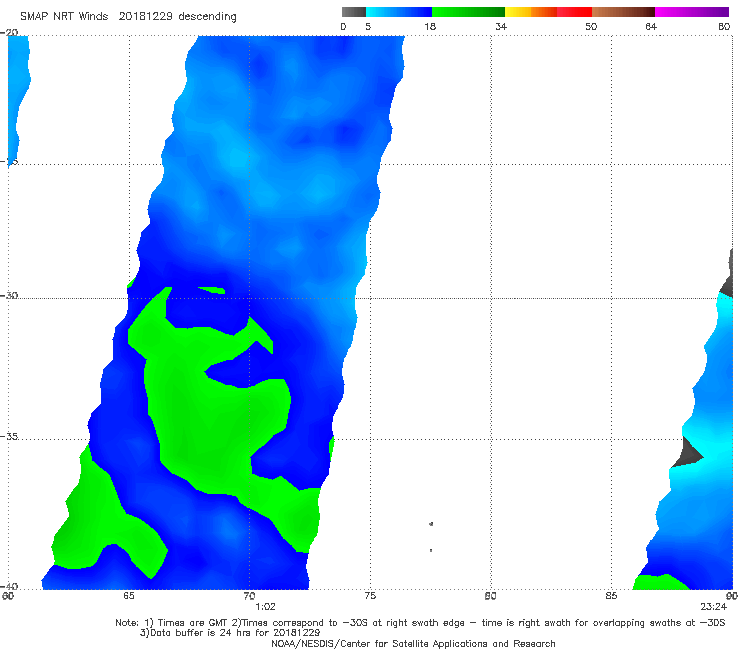This screenshot has width=740, height=650.
Task: Click the 'SMAP NRT Winds 20181229 descending' title
Action: [x=128, y=17]
